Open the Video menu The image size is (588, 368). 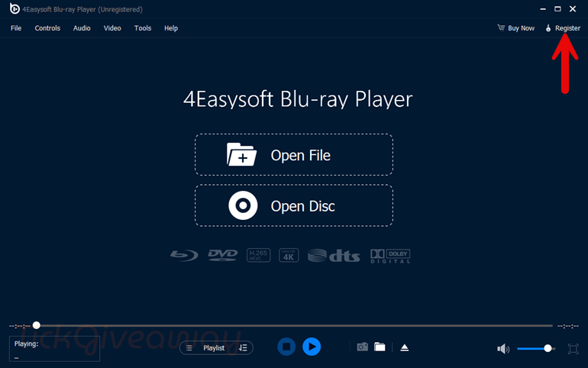click(x=112, y=28)
